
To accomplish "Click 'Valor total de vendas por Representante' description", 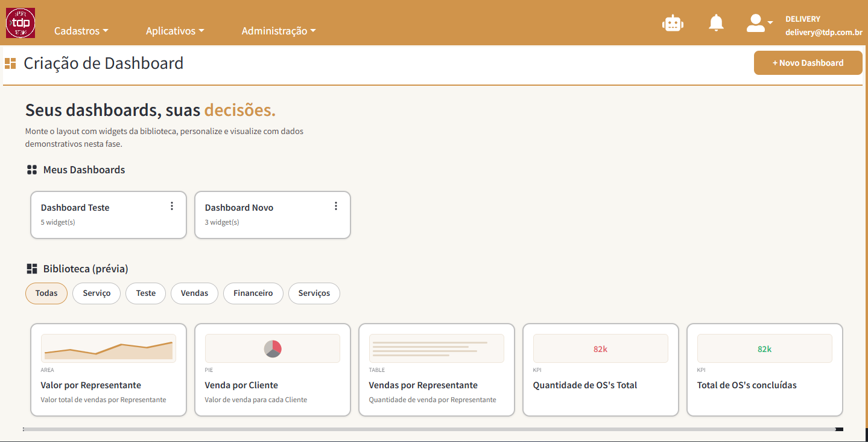I will [x=103, y=400].
